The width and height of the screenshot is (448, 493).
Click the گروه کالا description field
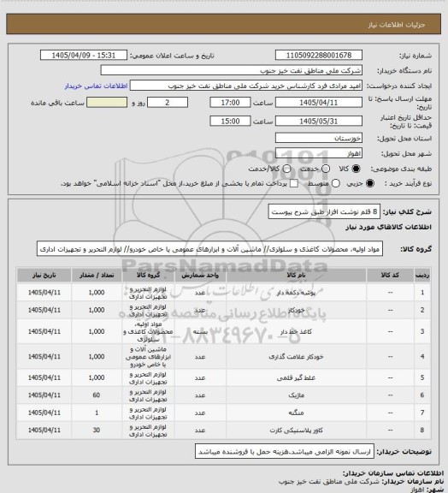[x=209, y=249]
